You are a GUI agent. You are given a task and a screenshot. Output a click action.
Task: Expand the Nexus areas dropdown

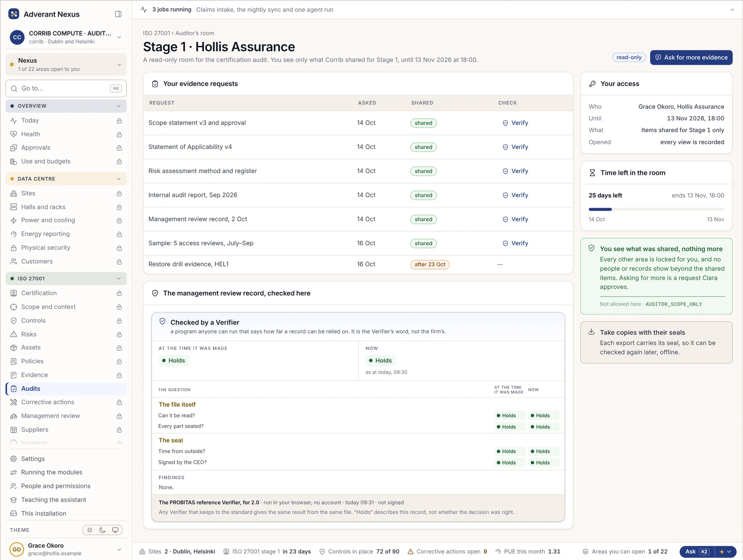(x=66, y=65)
